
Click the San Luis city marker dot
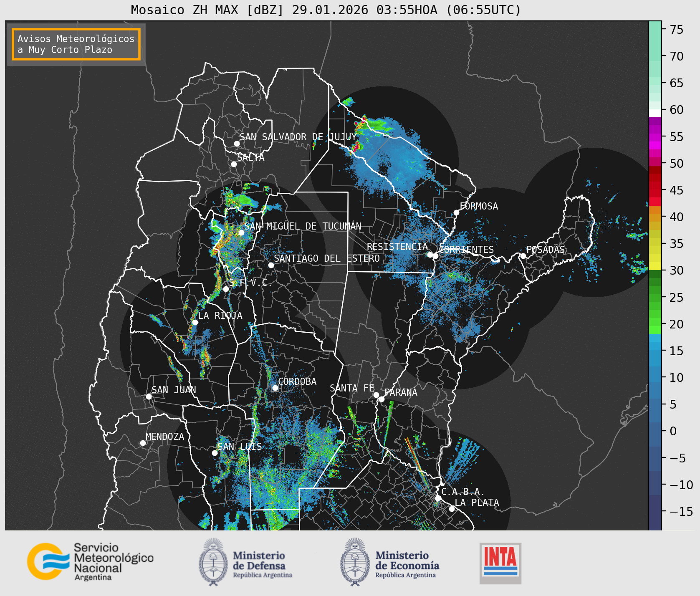pyautogui.click(x=215, y=453)
